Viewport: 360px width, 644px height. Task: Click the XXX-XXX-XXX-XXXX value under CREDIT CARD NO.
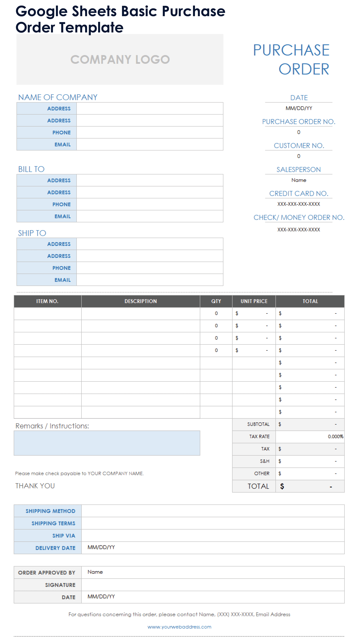coord(299,204)
